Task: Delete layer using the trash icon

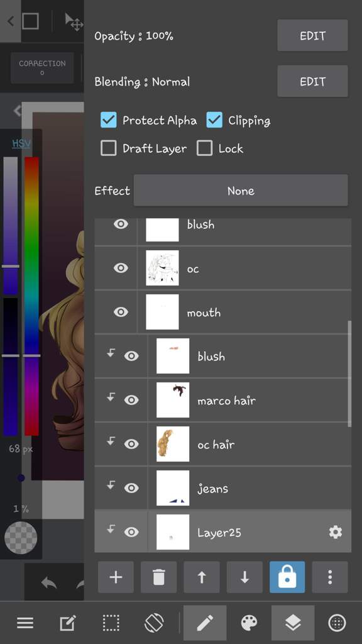Action: pyautogui.click(x=158, y=577)
